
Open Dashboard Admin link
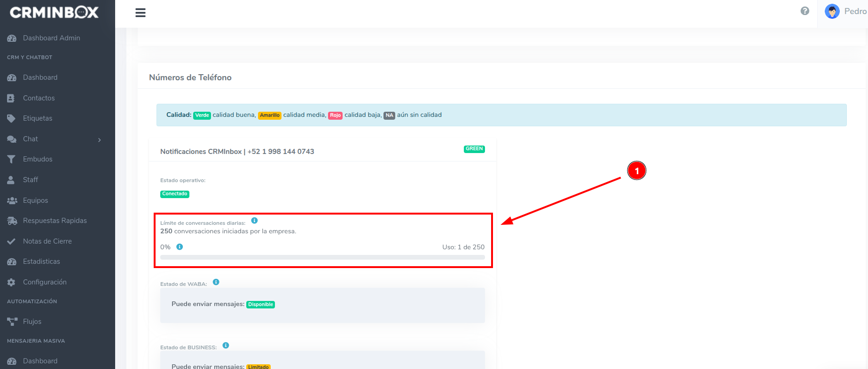pyautogui.click(x=51, y=38)
